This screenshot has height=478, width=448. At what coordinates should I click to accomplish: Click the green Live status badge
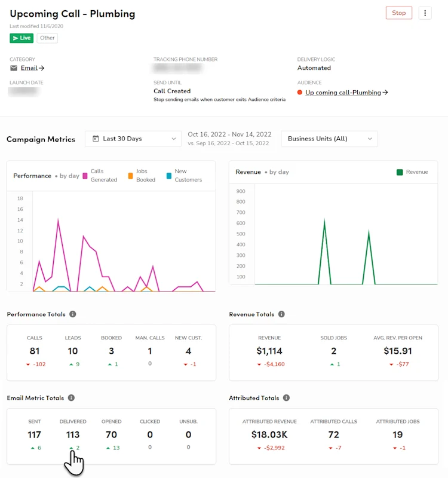click(22, 38)
